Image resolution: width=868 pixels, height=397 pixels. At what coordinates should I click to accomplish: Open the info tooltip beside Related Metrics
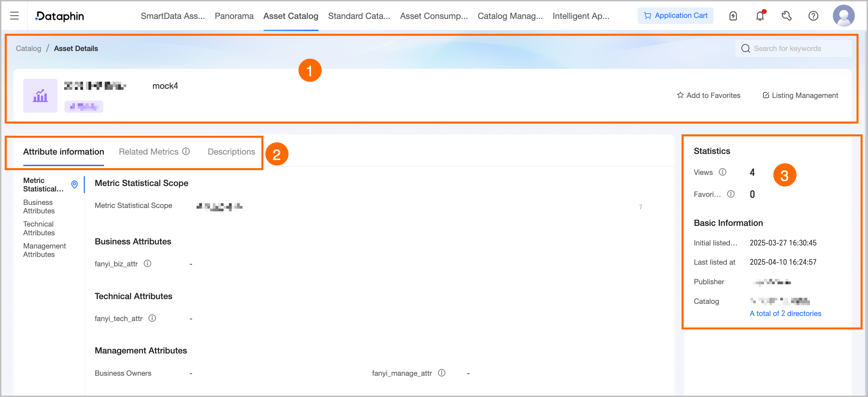coord(186,151)
